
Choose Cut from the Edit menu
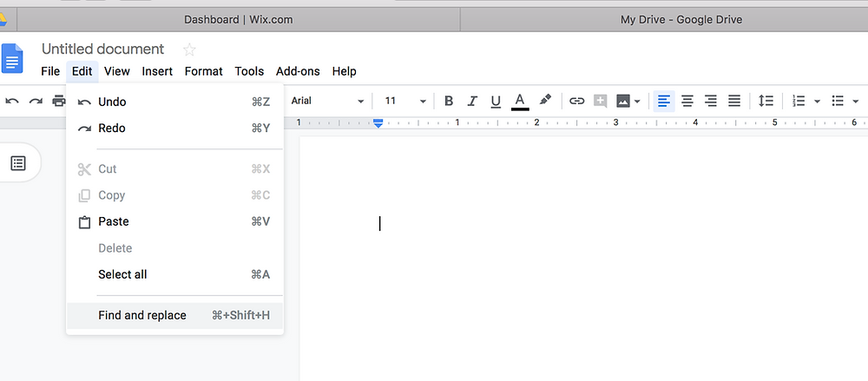tap(175, 169)
